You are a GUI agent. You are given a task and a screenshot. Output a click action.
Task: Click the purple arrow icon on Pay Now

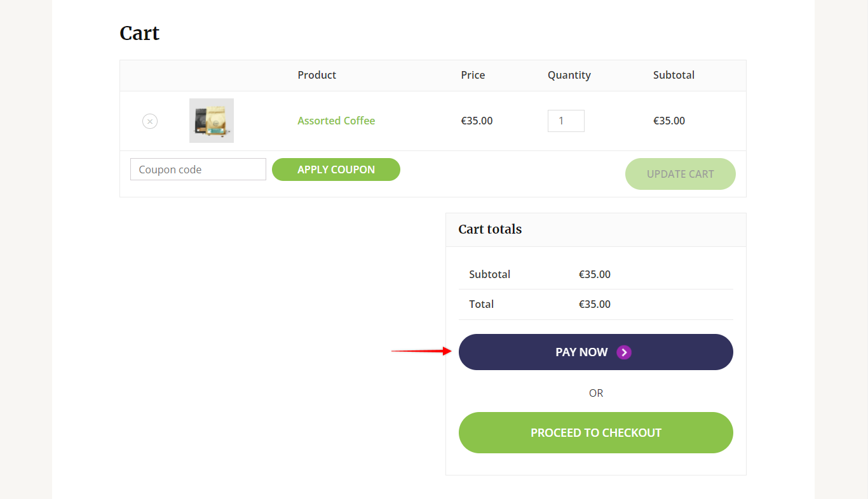(624, 352)
